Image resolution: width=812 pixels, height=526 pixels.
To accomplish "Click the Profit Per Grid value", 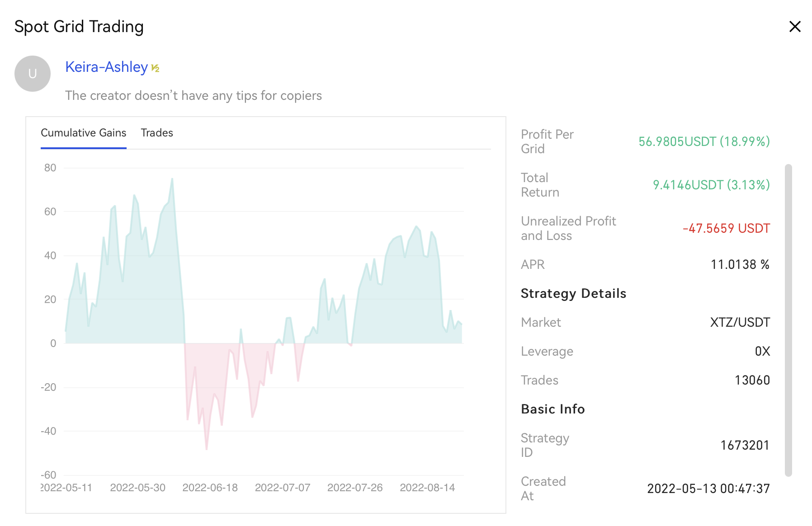I will [703, 141].
